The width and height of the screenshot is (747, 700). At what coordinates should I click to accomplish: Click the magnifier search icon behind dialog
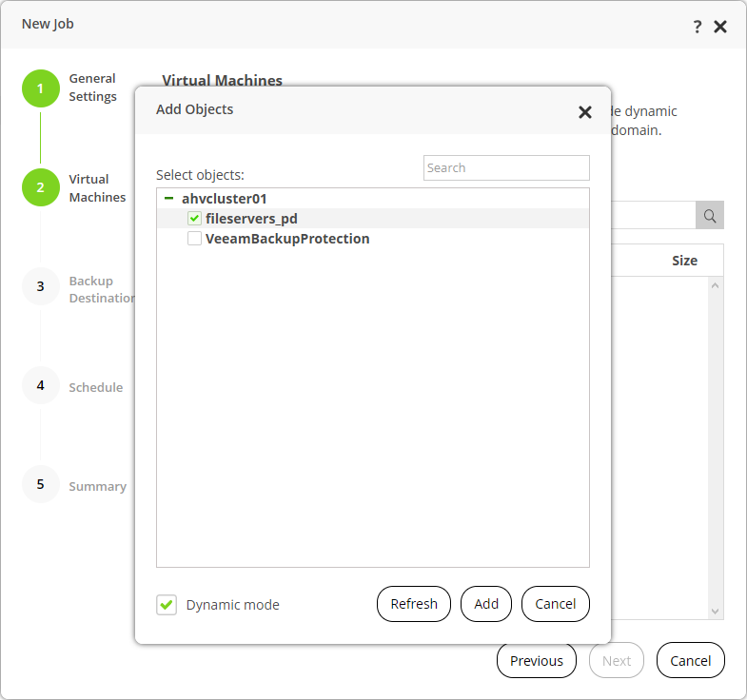709,216
